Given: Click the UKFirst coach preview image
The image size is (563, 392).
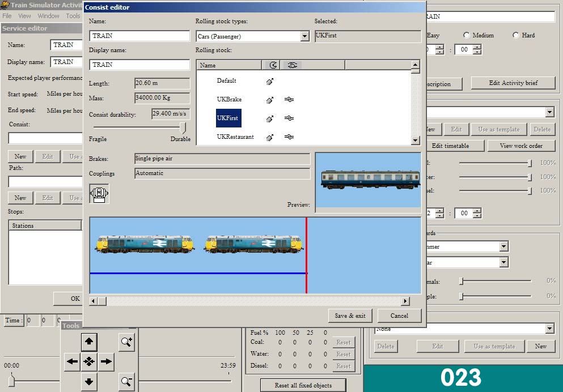Looking at the screenshot, I should (x=370, y=180).
